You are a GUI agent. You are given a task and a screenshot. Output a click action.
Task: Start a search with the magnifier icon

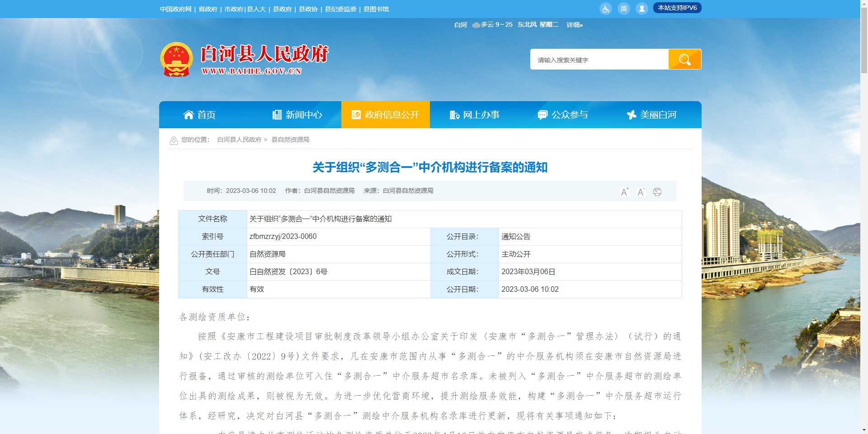tap(684, 59)
